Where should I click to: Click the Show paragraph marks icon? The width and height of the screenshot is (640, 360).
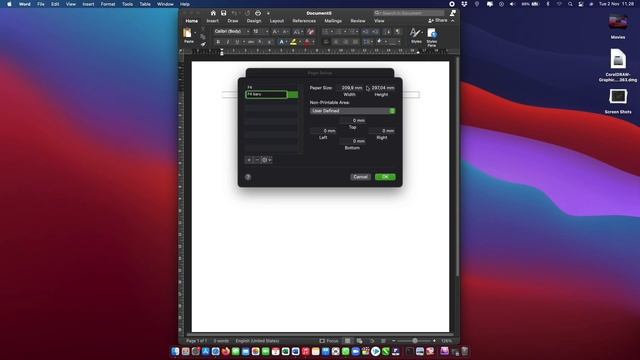point(398,31)
